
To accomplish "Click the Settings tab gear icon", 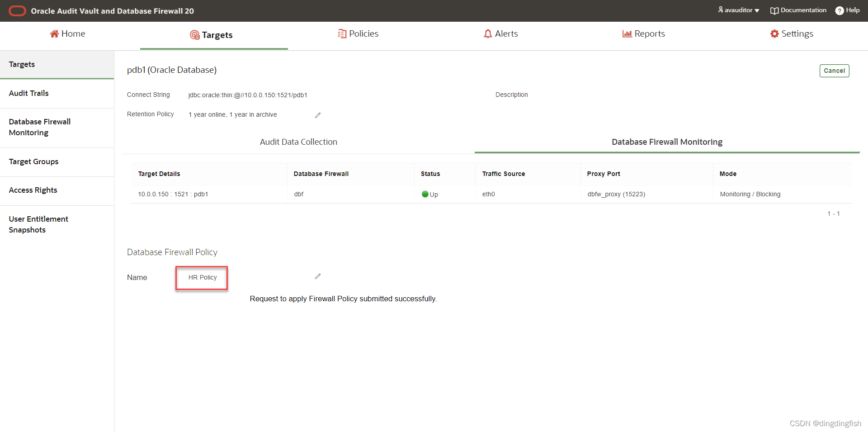I will coord(774,34).
